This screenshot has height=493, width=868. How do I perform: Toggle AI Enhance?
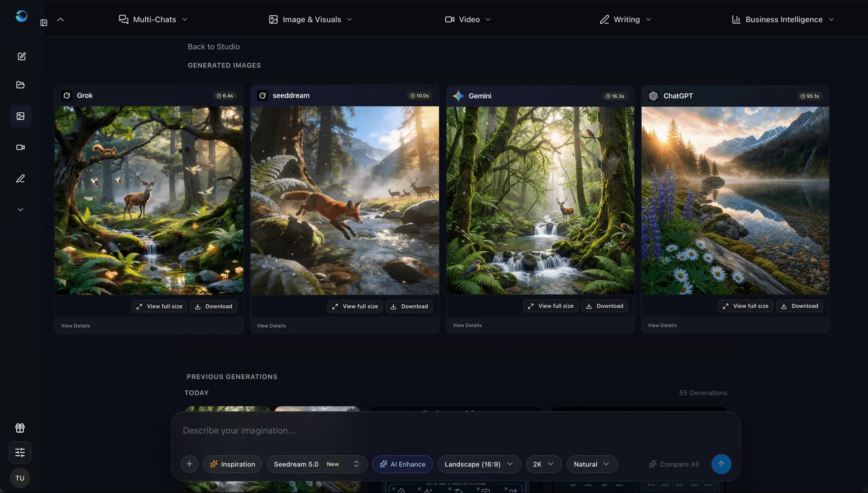(x=403, y=464)
